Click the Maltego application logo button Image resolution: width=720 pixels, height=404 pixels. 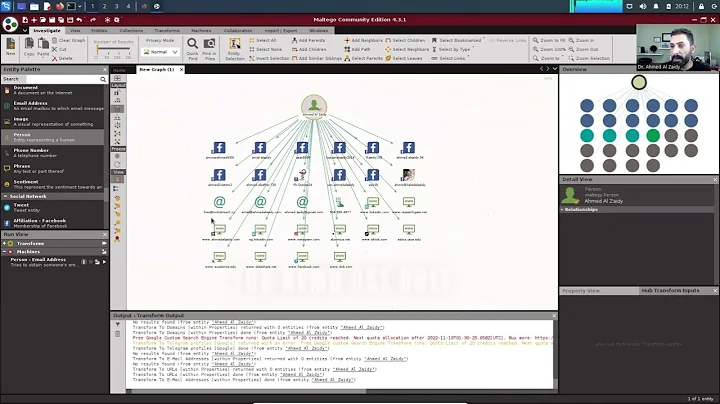(10, 24)
